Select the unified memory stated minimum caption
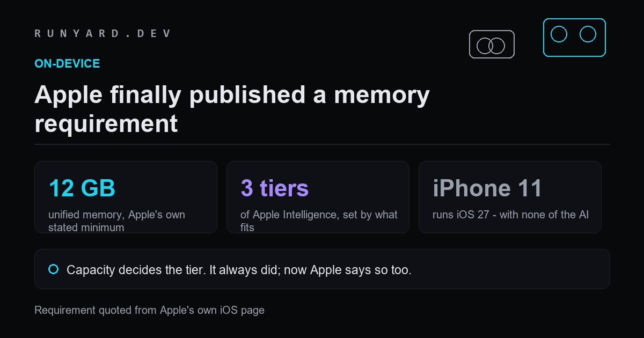The height and width of the screenshot is (338, 644). pyautogui.click(x=116, y=221)
